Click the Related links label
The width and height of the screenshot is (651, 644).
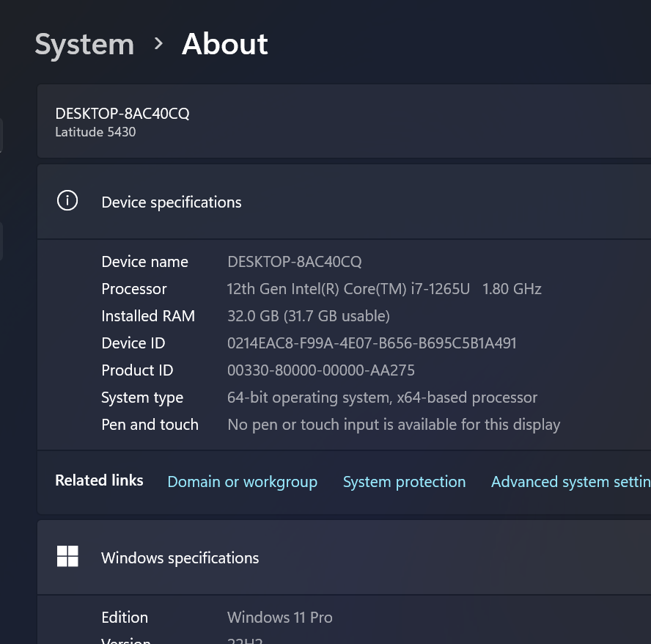tap(99, 480)
